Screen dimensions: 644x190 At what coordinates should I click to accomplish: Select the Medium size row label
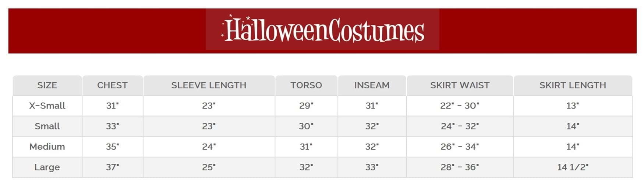click(x=47, y=147)
